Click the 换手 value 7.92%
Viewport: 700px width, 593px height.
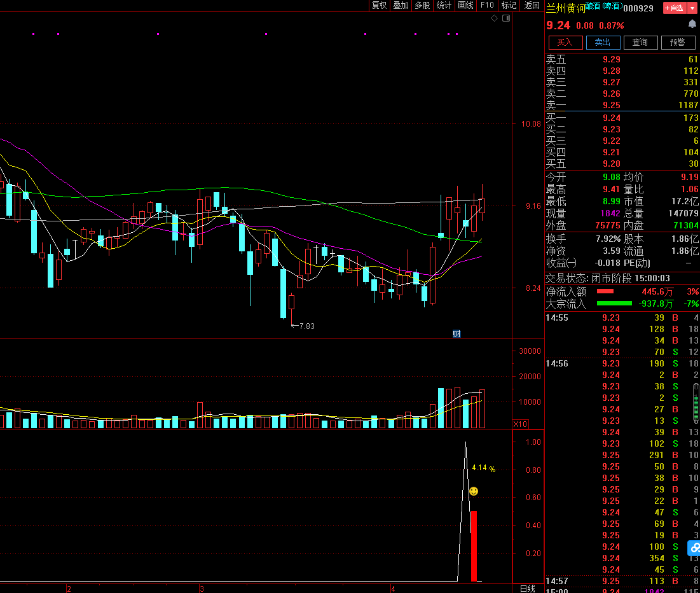tap(608, 239)
